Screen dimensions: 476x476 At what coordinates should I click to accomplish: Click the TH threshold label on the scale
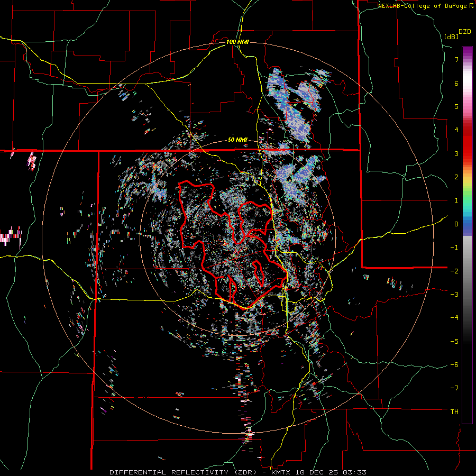[454, 412]
